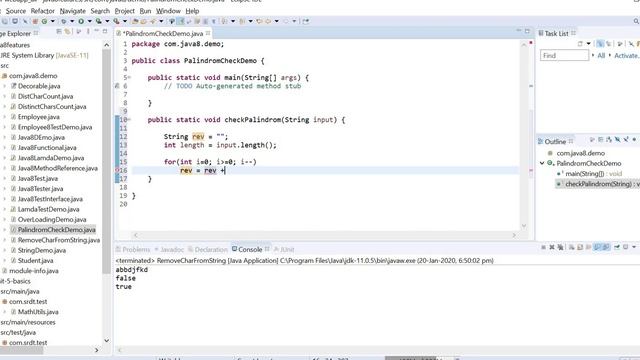Click first icon in Outline toolbar
The width and height of the screenshot is (640, 360).
(592, 140)
